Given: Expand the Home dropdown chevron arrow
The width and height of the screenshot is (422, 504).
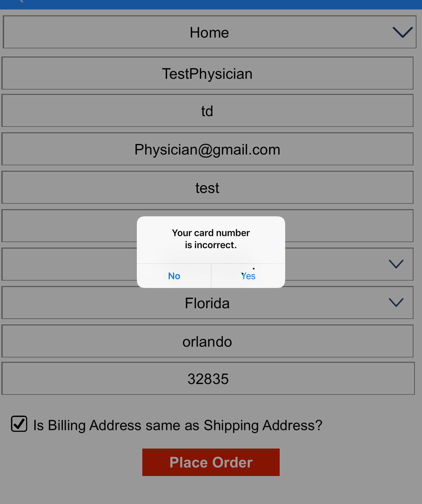Looking at the screenshot, I should click(x=402, y=32).
